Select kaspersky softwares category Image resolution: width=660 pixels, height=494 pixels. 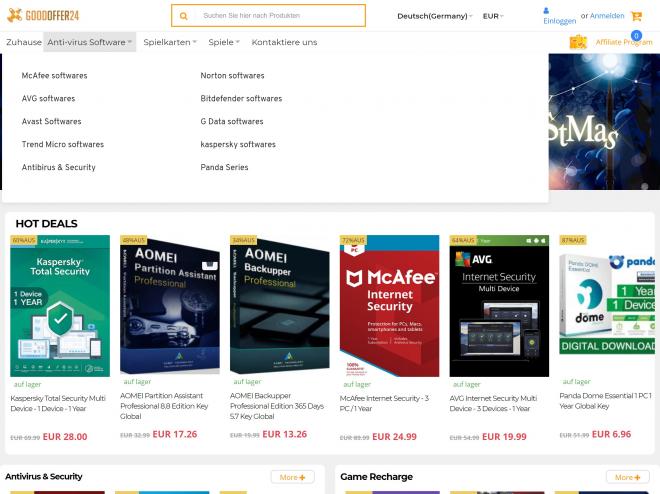click(238, 144)
